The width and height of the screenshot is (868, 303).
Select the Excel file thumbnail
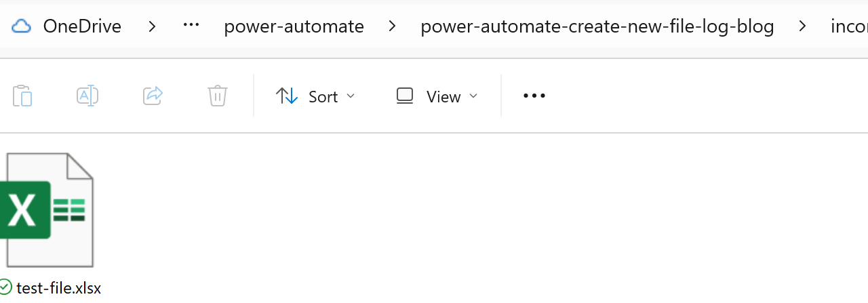(x=47, y=210)
